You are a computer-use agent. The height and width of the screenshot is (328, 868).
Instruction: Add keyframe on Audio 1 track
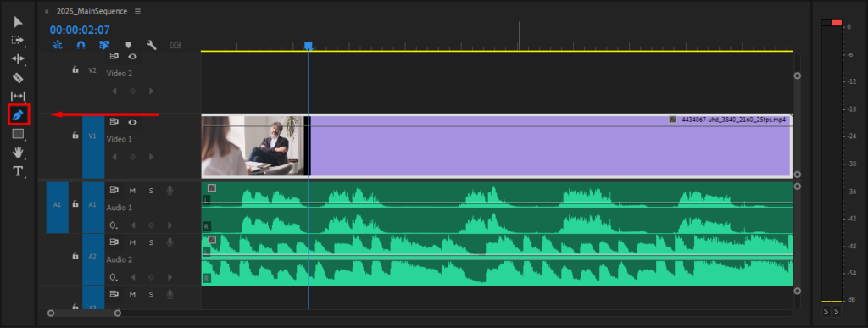click(151, 225)
